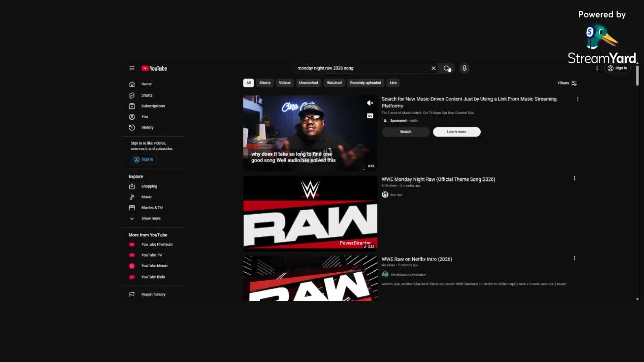Image resolution: width=644 pixels, height=362 pixels.
Task: Open the hamburger guide menu
Action: click(132, 68)
